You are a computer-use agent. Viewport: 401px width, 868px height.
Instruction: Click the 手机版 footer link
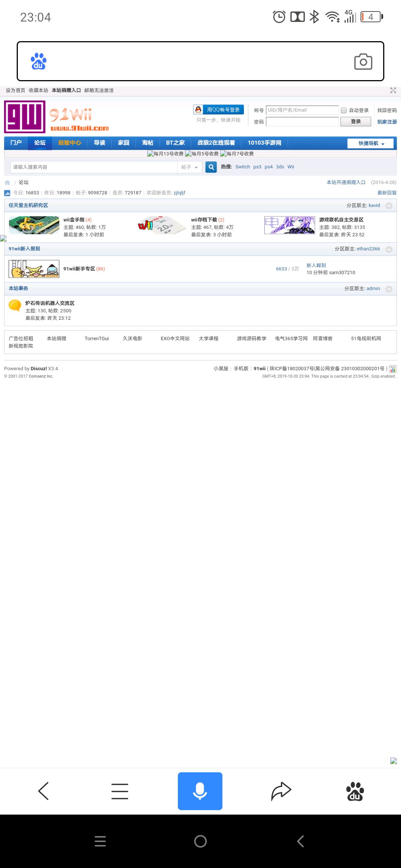coord(241,369)
